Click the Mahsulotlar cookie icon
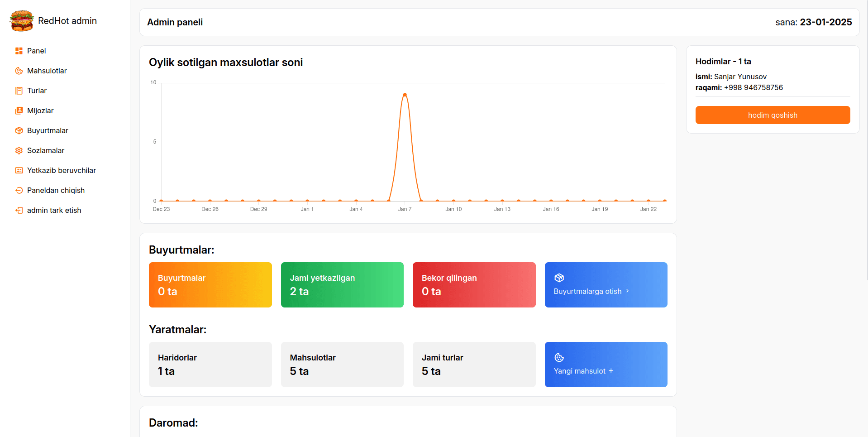Screen dimensions: 868x437 [19, 71]
